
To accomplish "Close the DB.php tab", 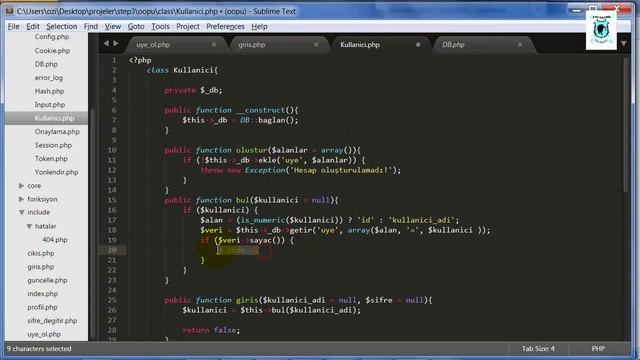I will pos(520,44).
